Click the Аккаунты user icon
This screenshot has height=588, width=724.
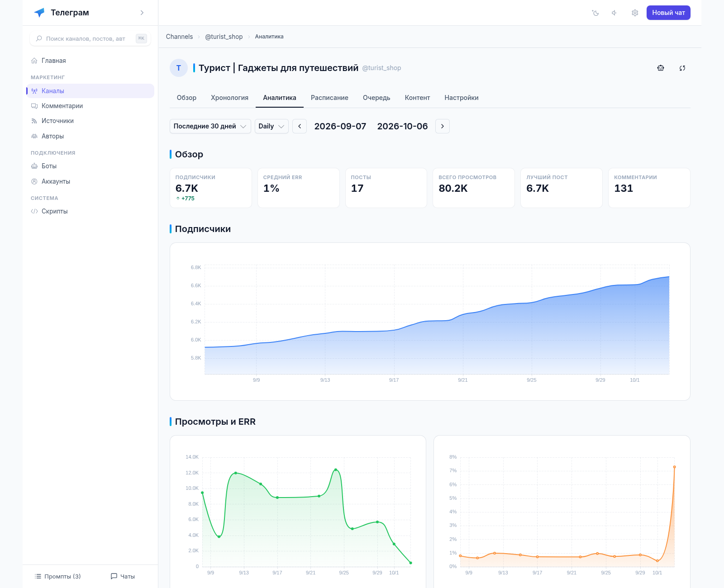click(34, 181)
